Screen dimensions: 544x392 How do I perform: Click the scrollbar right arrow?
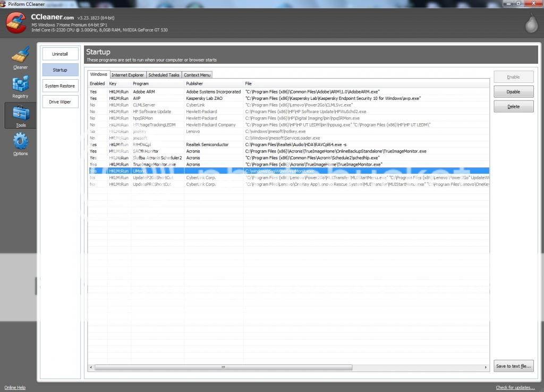tap(486, 367)
